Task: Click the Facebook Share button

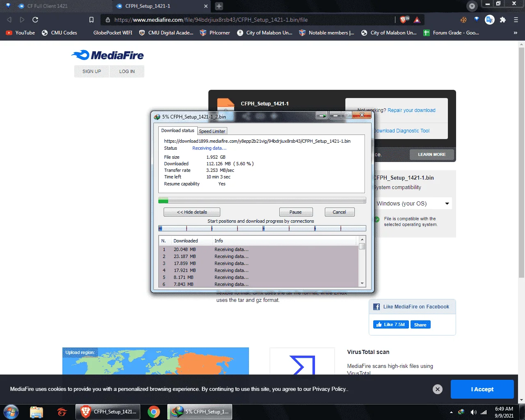Action: 420,324
